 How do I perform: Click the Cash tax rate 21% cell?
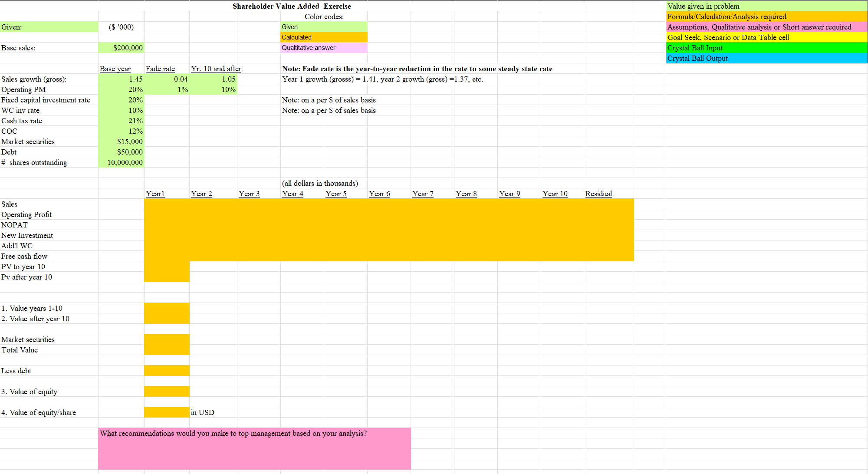pyautogui.click(x=122, y=121)
